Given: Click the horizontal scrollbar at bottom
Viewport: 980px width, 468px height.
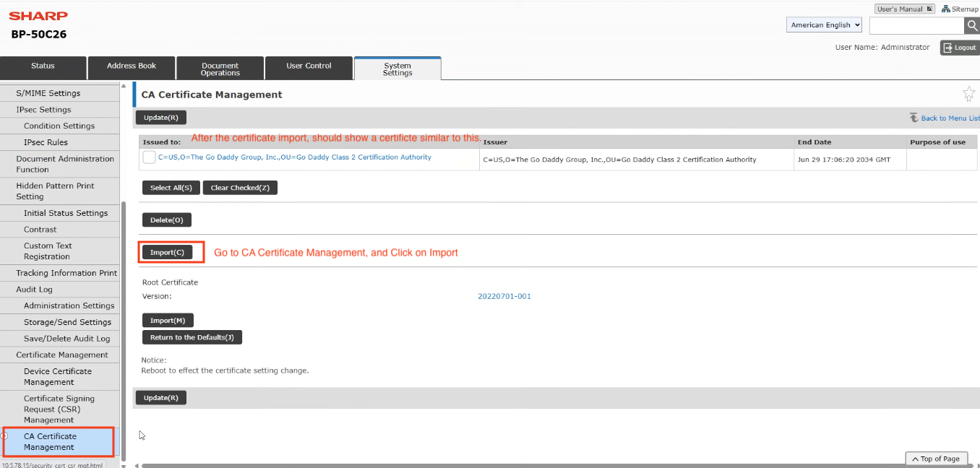Looking at the screenshot, I should [556, 466].
